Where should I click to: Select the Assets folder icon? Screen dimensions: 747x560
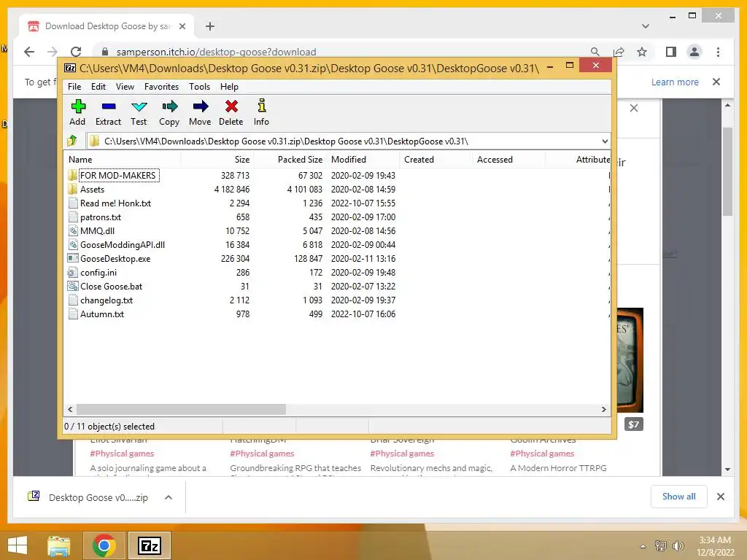(x=72, y=189)
